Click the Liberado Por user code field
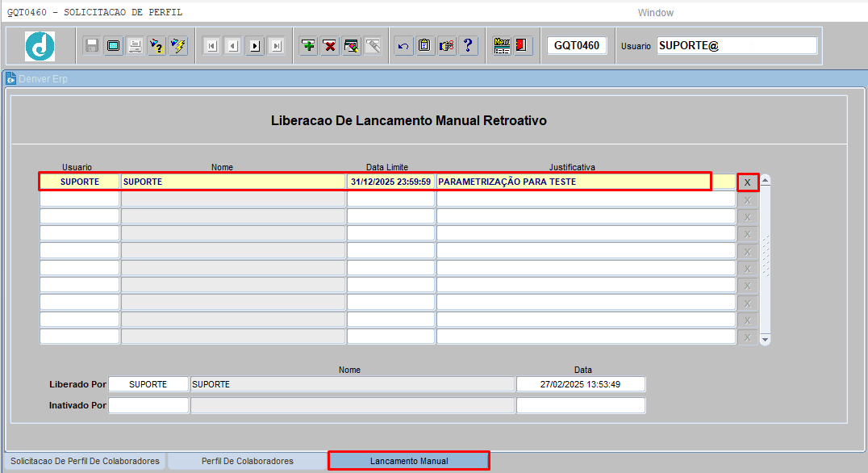Viewport: 868px width, 473px height. point(148,384)
